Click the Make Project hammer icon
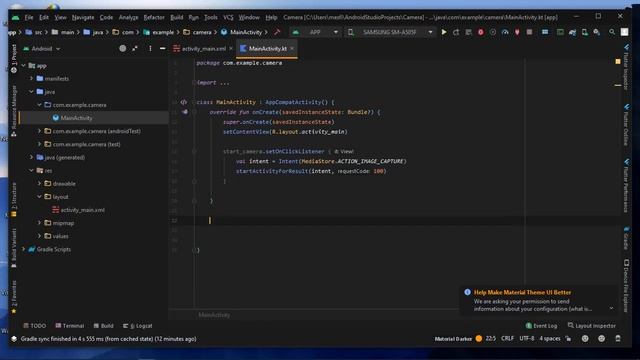640x360 pixels. point(277,32)
